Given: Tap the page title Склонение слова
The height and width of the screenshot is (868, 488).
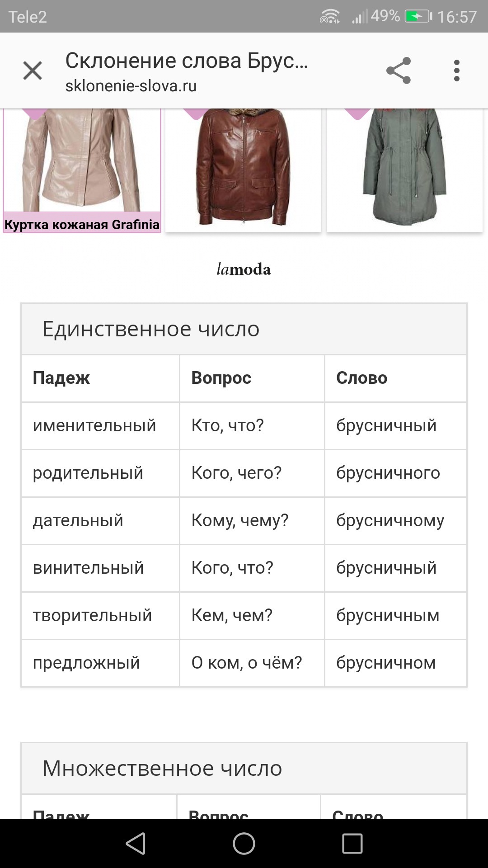Looking at the screenshot, I should click(x=187, y=61).
